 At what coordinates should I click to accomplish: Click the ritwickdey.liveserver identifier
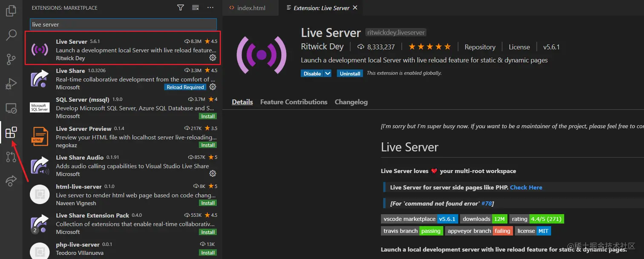point(396,32)
